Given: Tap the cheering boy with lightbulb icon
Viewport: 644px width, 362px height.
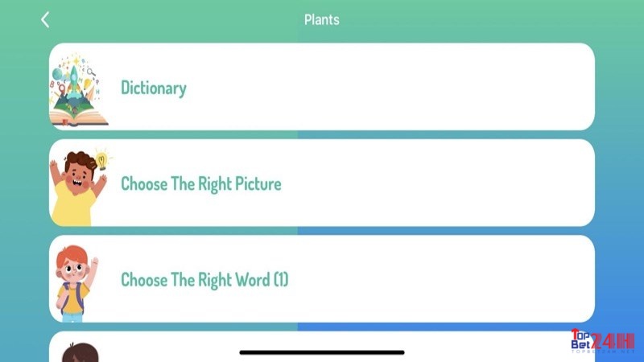Looking at the screenshot, I should [x=80, y=187].
